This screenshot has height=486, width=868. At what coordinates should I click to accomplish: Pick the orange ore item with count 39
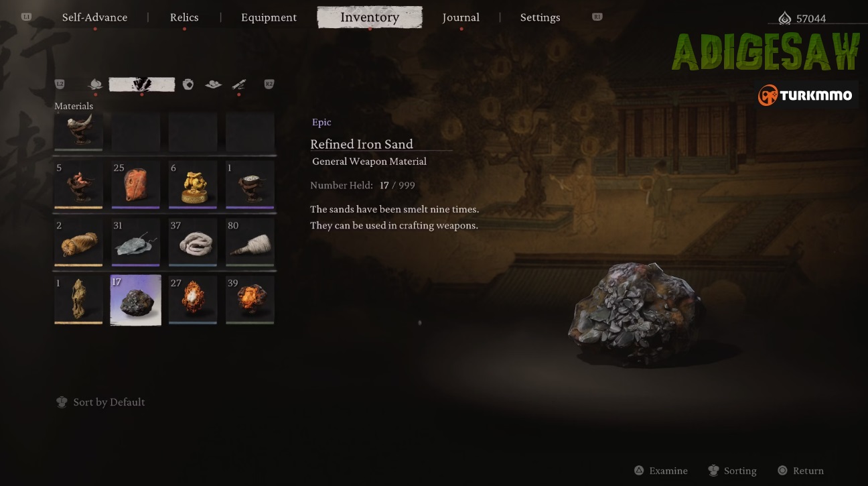(x=250, y=300)
